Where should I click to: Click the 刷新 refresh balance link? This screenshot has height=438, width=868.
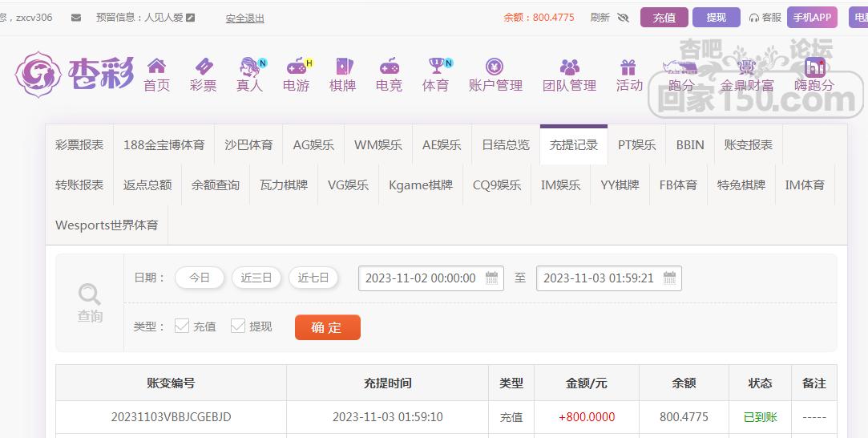point(600,18)
